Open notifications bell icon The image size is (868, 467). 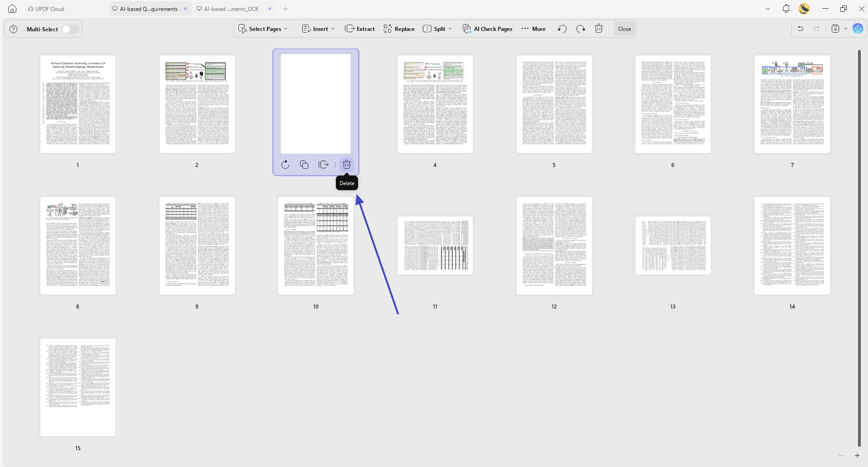pos(786,9)
